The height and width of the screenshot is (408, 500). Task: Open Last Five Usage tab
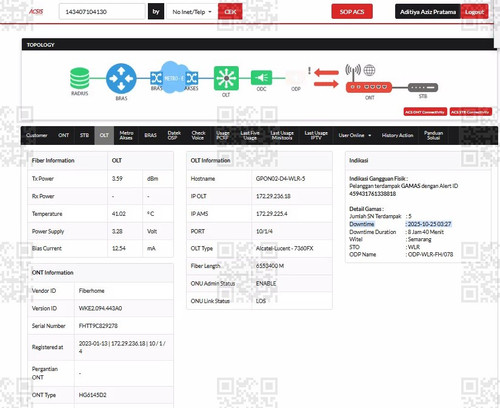click(250, 135)
